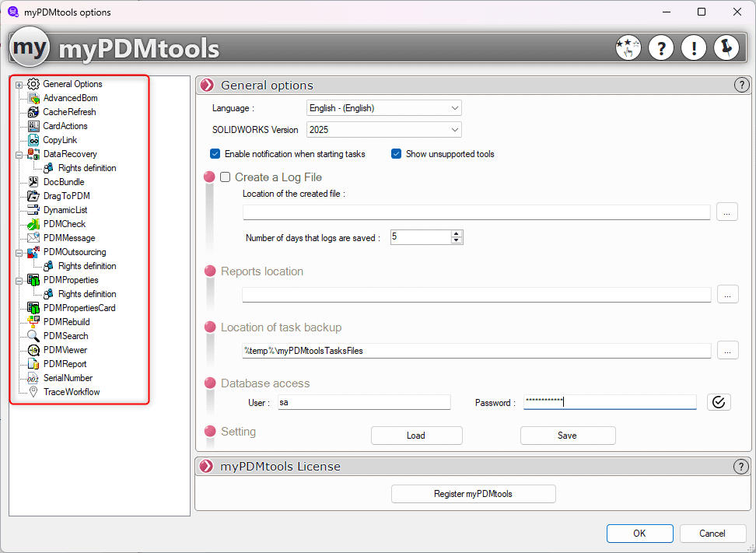Click the about exclamation icon in the header
Screen dimensions: 756x553
point(694,47)
